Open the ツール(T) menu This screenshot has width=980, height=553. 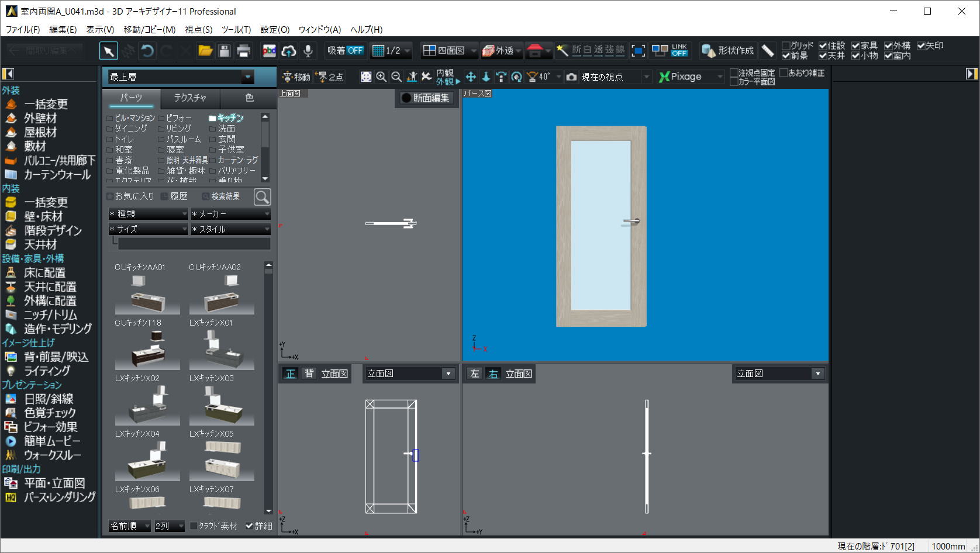(x=236, y=29)
